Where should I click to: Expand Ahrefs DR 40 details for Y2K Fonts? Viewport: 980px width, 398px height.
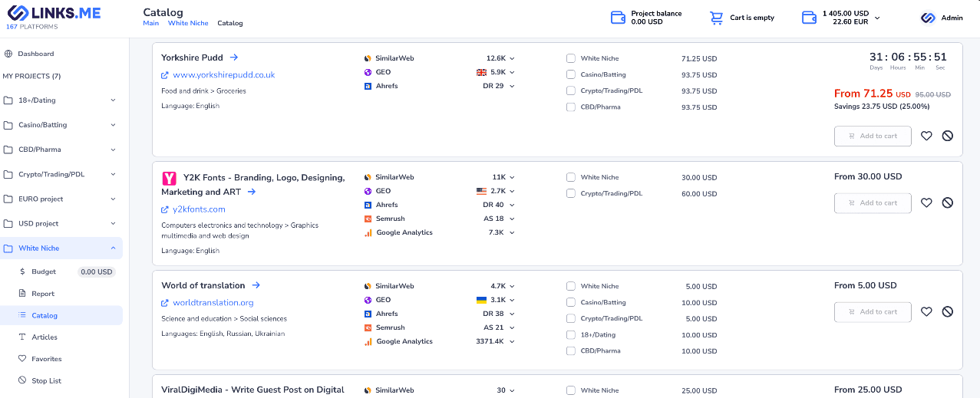(x=512, y=205)
